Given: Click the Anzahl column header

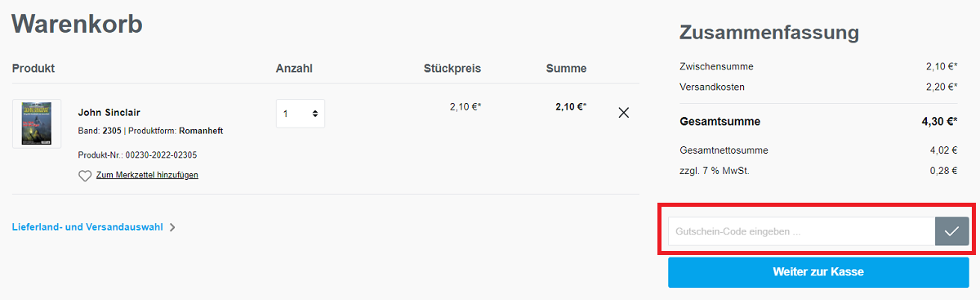Looking at the screenshot, I should click(294, 68).
